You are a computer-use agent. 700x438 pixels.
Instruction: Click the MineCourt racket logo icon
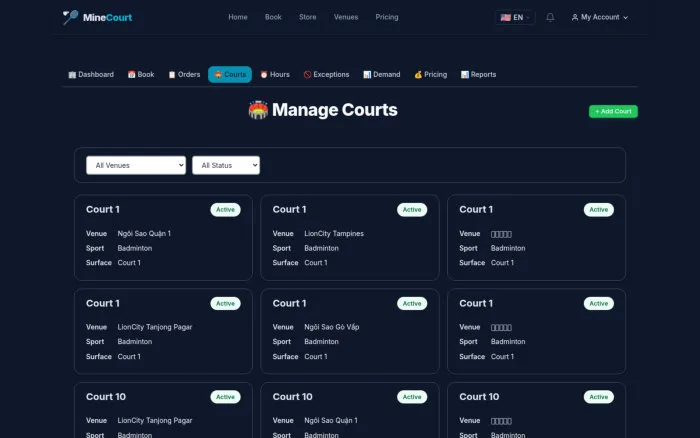(70, 17)
